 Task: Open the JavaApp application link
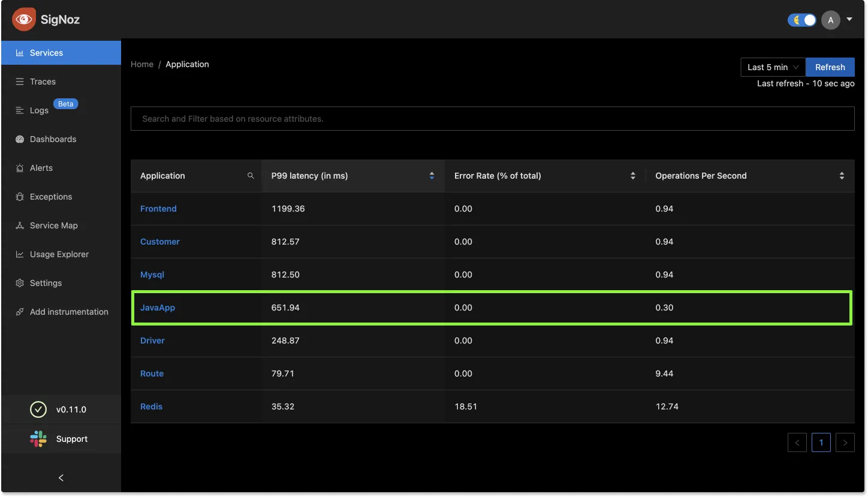(x=158, y=308)
